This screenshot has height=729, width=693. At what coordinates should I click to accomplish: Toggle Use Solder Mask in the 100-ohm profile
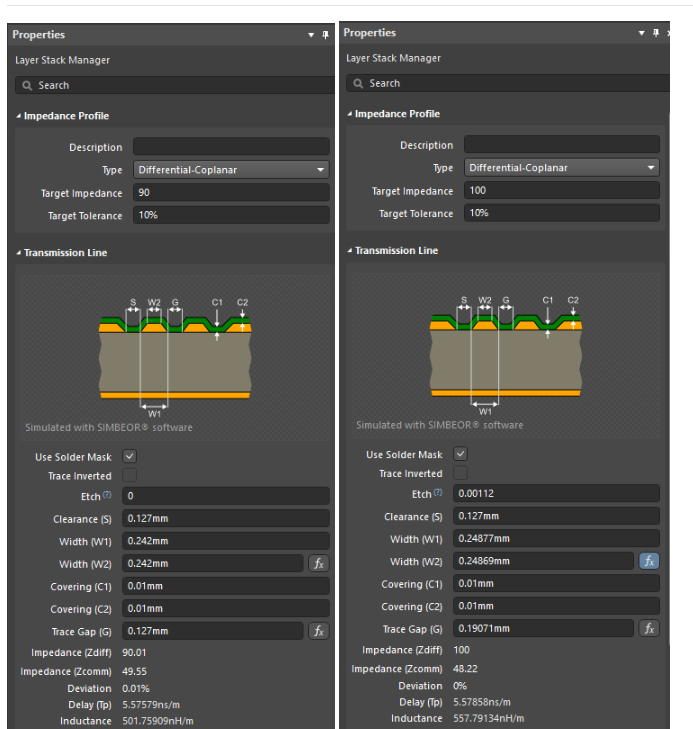pyautogui.click(x=460, y=454)
